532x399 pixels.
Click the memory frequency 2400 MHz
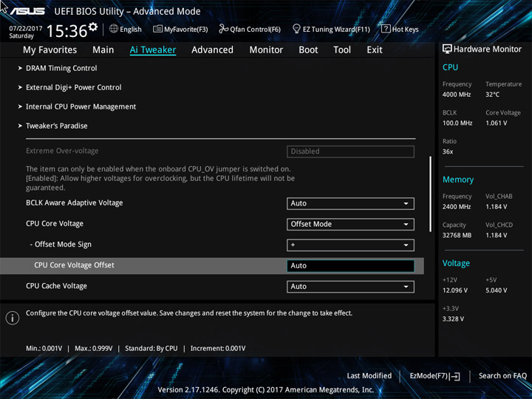coord(457,207)
